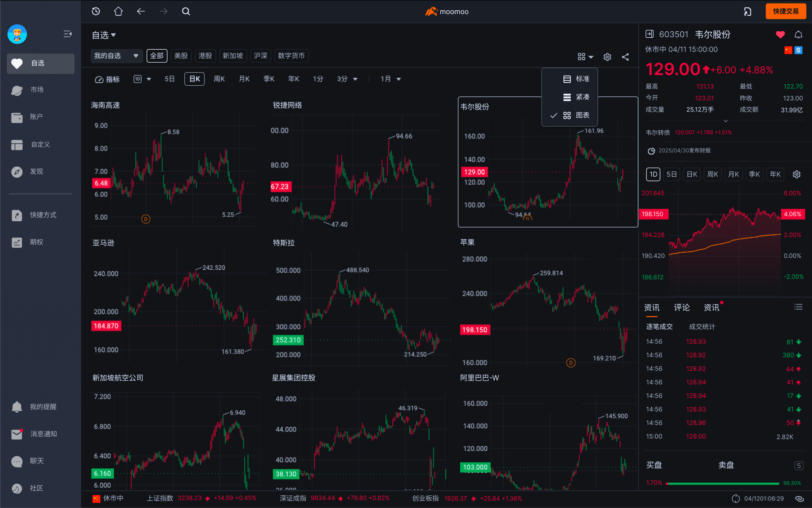
Task: Click the link icon in status bar
Action: [799, 498]
